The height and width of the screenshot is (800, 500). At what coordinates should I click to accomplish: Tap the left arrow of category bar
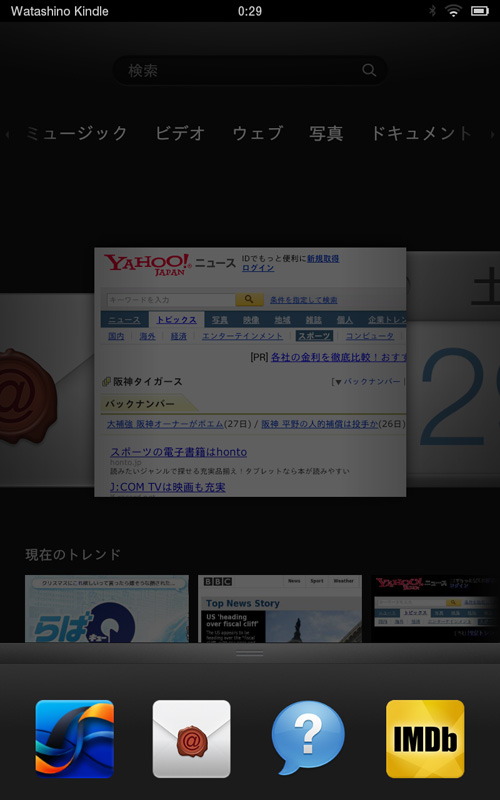[7, 134]
